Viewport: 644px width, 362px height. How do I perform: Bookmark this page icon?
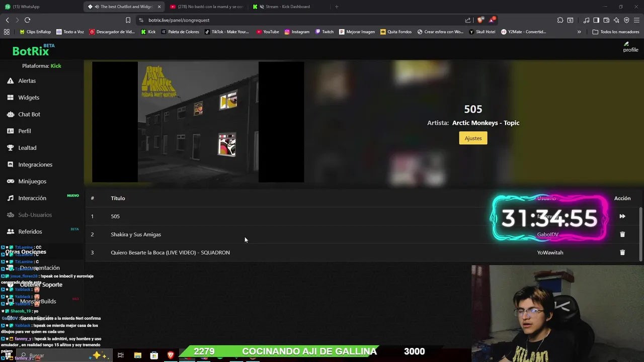(x=128, y=20)
